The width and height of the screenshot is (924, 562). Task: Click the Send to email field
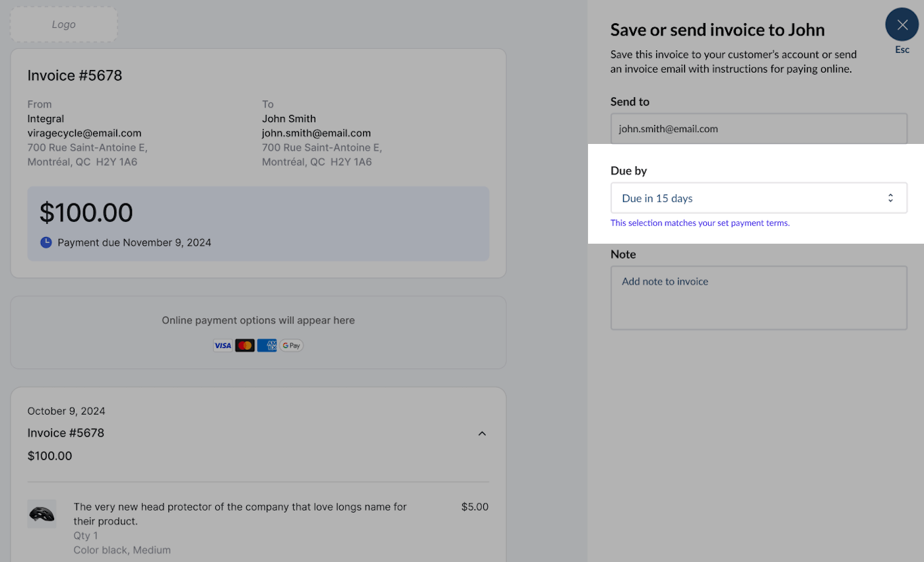(x=759, y=128)
